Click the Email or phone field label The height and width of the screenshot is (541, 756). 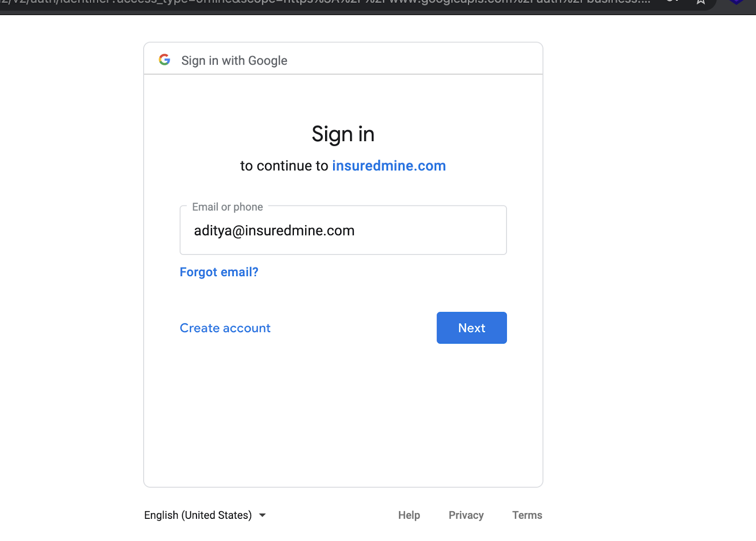(227, 207)
